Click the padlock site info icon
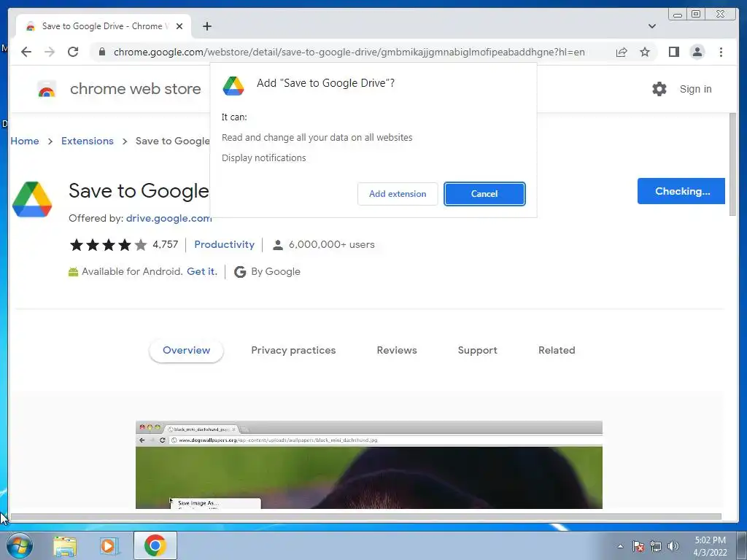Image resolution: width=747 pixels, height=560 pixels. coord(101,52)
